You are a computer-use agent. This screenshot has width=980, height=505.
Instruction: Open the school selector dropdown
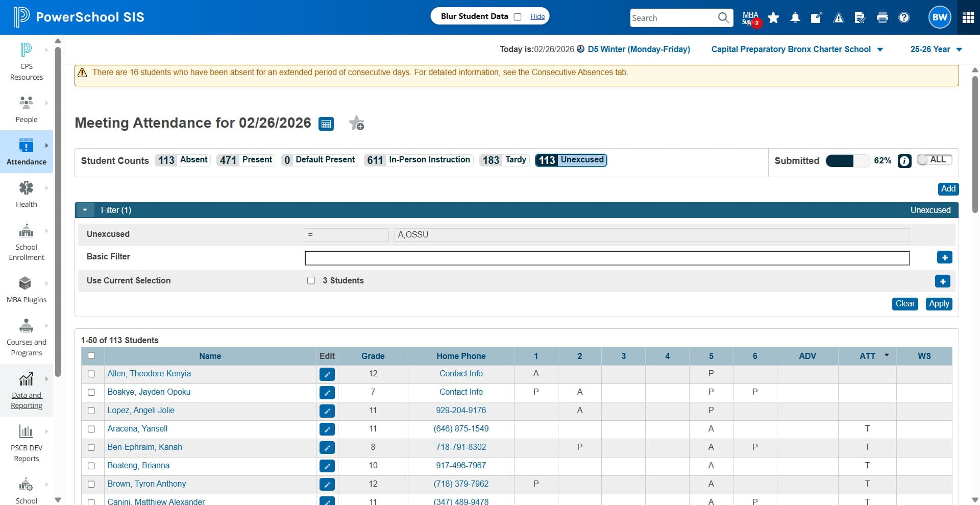tap(797, 50)
